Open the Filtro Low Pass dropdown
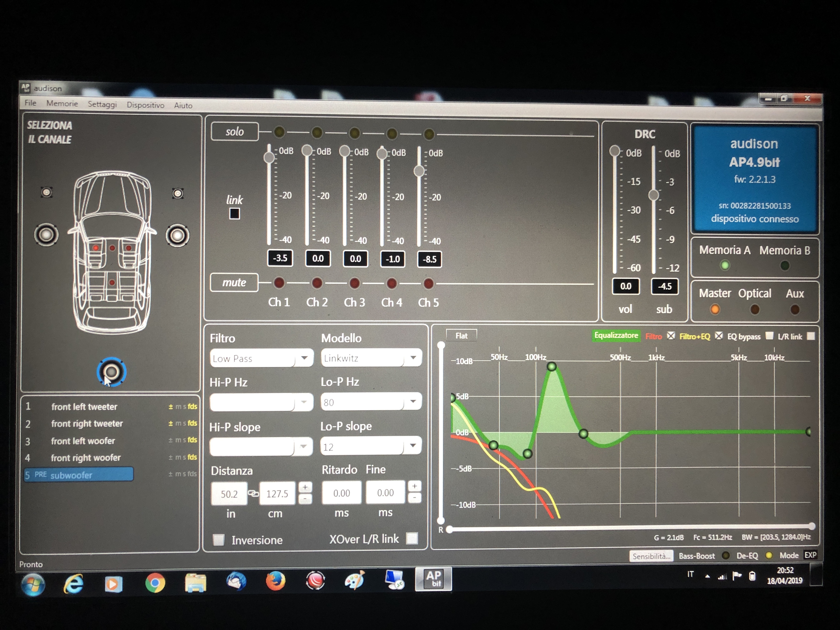840x630 pixels. [261, 358]
